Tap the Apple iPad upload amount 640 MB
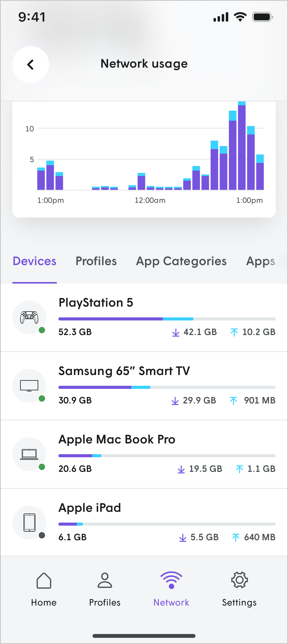 pyautogui.click(x=259, y=537)
